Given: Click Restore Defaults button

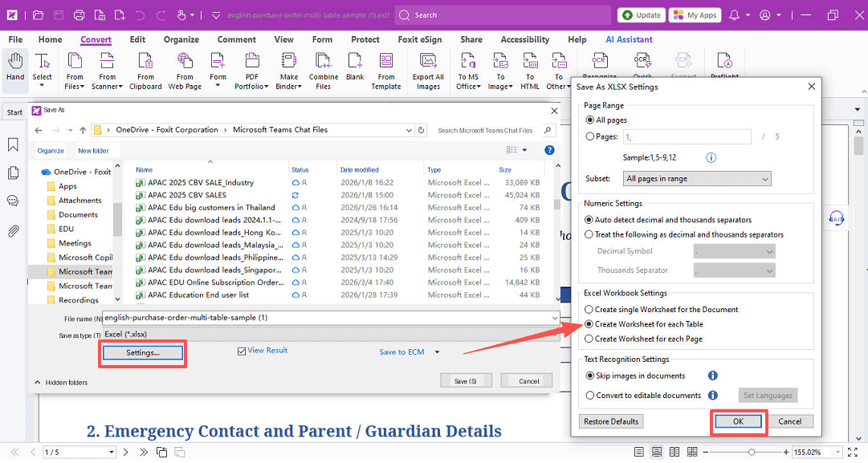Looking at the screenshot, I should point(611,421).
